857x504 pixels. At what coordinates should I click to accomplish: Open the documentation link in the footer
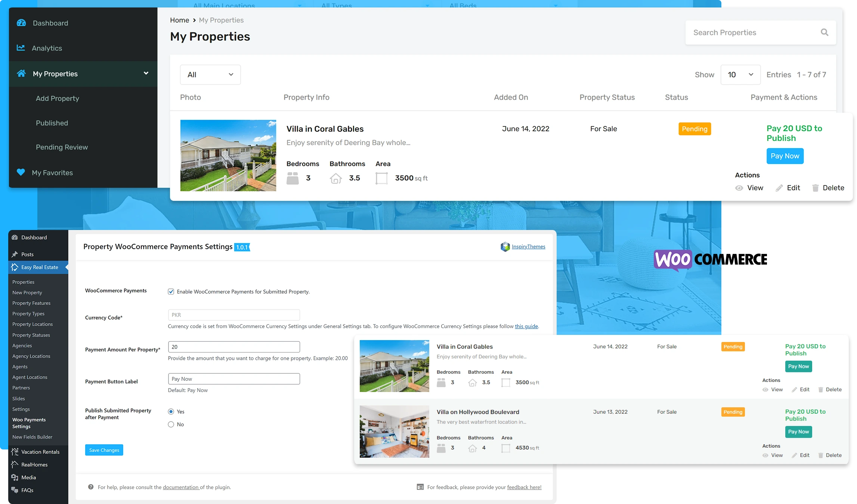pyautogui.click(x=181, y=487)
